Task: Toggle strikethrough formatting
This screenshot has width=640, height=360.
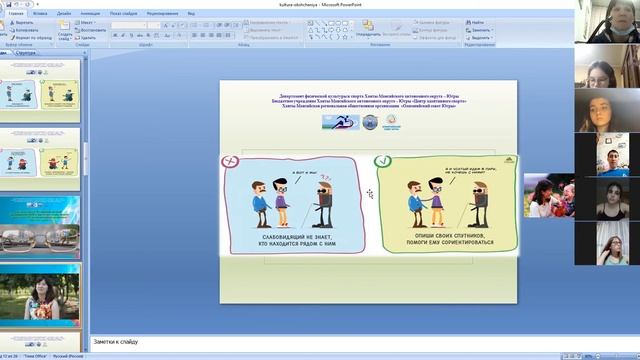Action: point(140,36)
